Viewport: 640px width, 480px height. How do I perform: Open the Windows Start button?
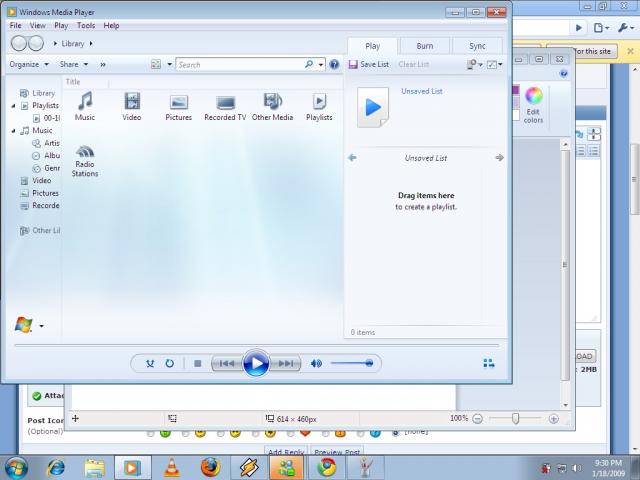(16, 468)
